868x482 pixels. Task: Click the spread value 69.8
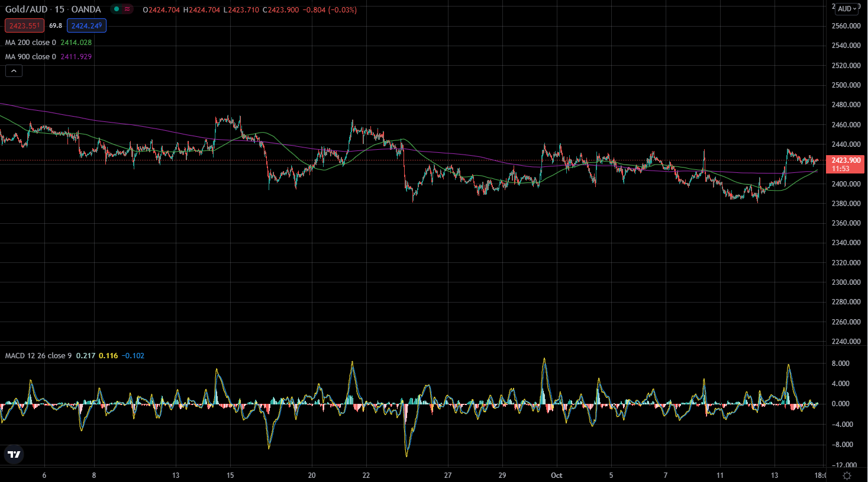(x=56, y=25)
